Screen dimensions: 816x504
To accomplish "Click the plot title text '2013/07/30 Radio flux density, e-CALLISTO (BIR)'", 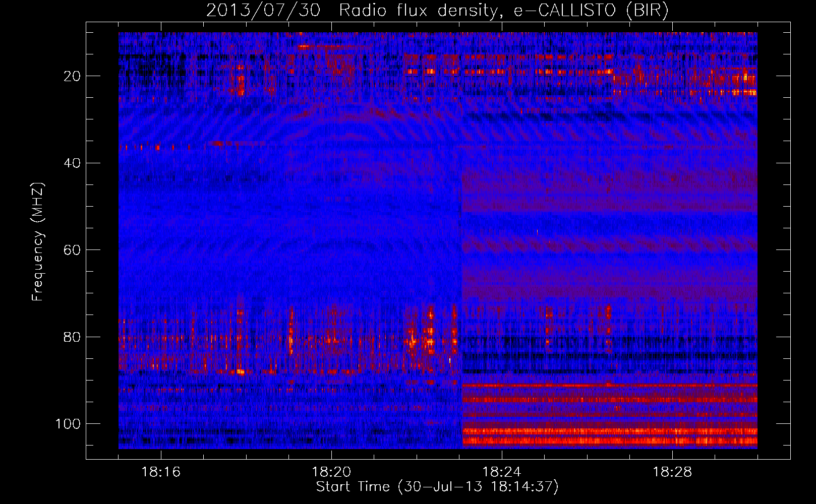I will click(x=437, y=11).
